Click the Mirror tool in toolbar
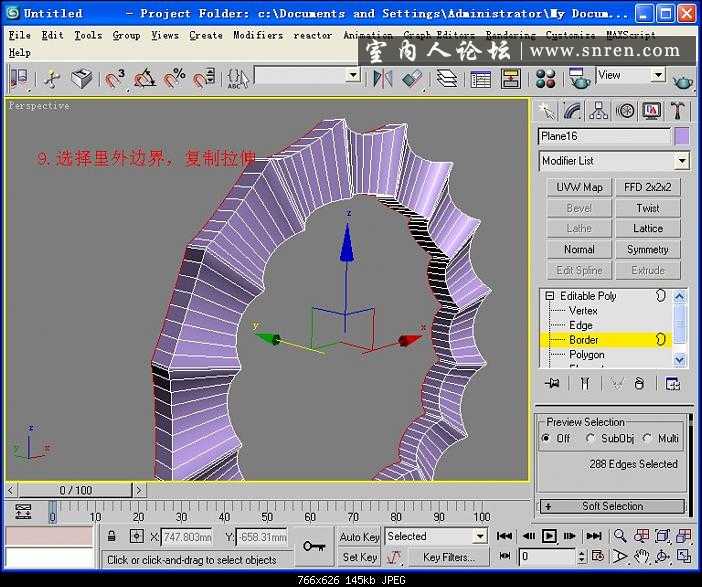Screen dimensions: 702x587 click(383, 79)
